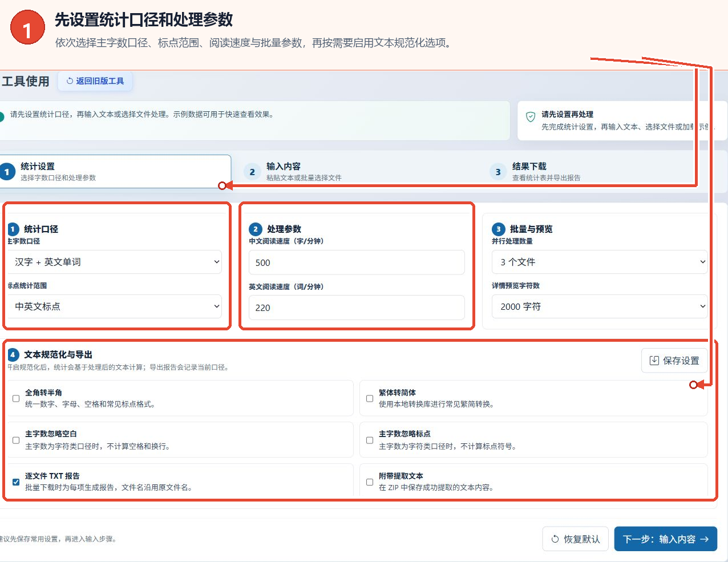Enable the 附带提取文本 checkbox

370,482
